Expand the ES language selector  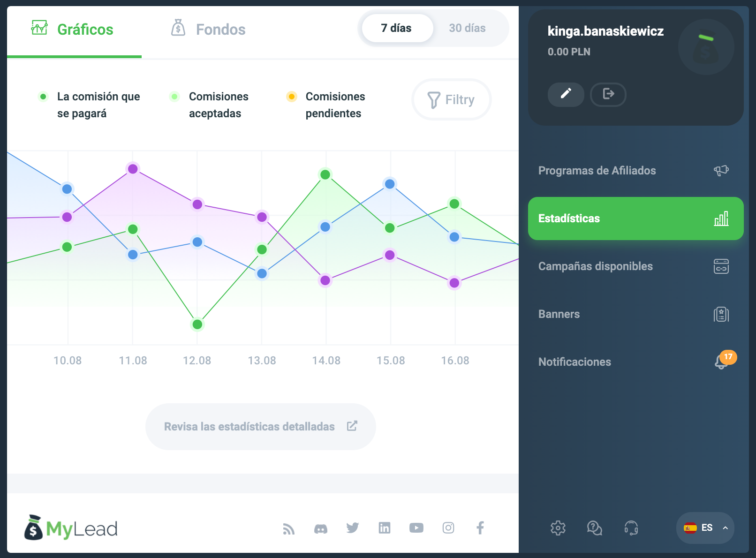coord(705,528)
